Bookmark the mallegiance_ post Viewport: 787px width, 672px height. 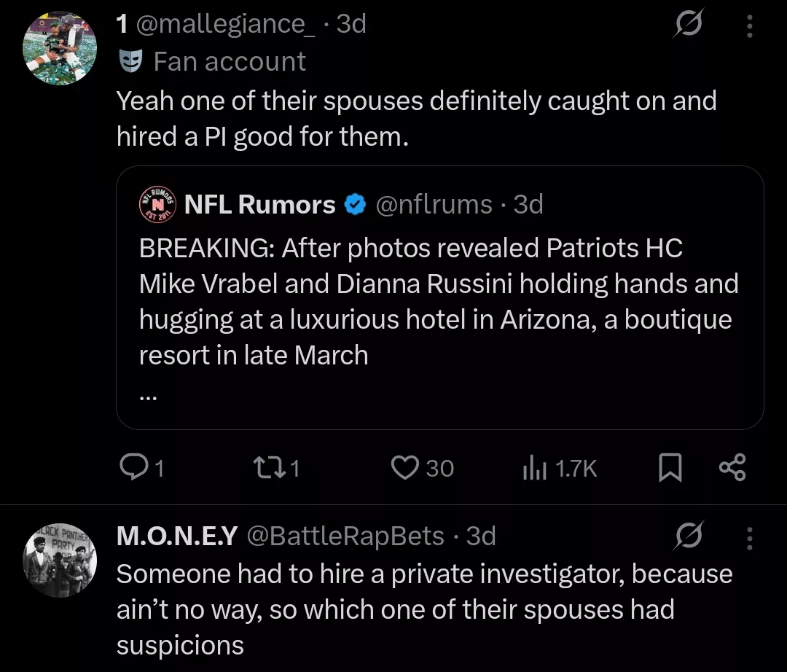[670, 468]
